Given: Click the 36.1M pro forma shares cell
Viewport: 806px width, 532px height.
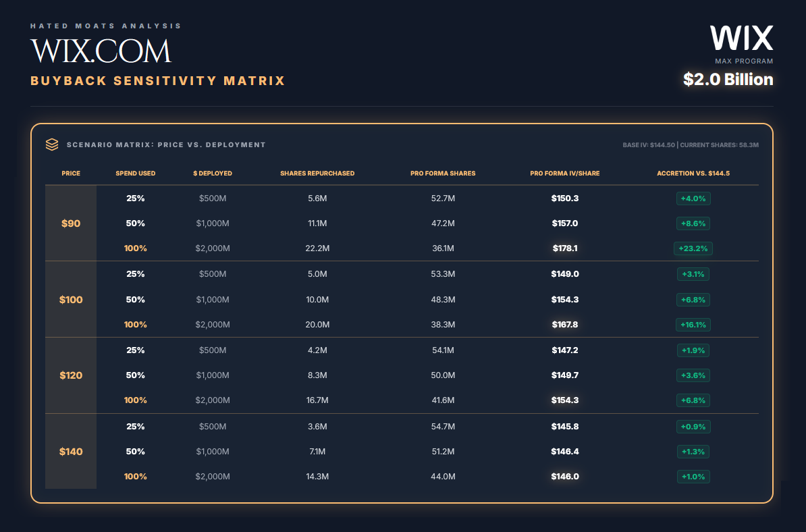Looking at the screenshot, I should pos(443,248).
